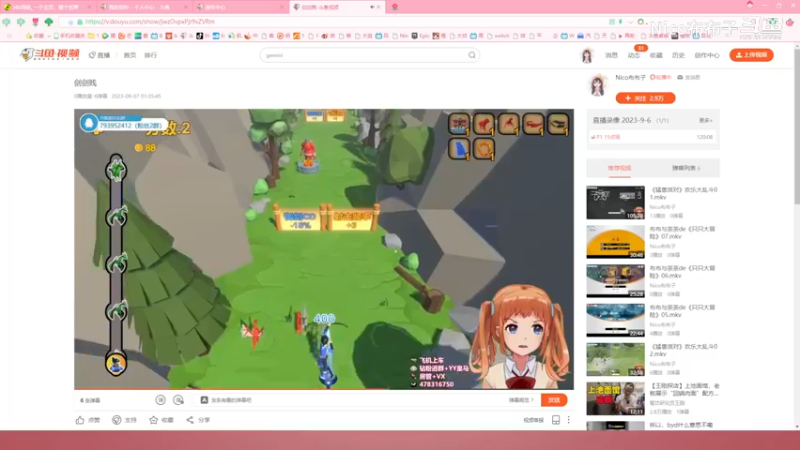Click the notification bell overlay in video
The image size is (800, 450).
pos(89,123)
